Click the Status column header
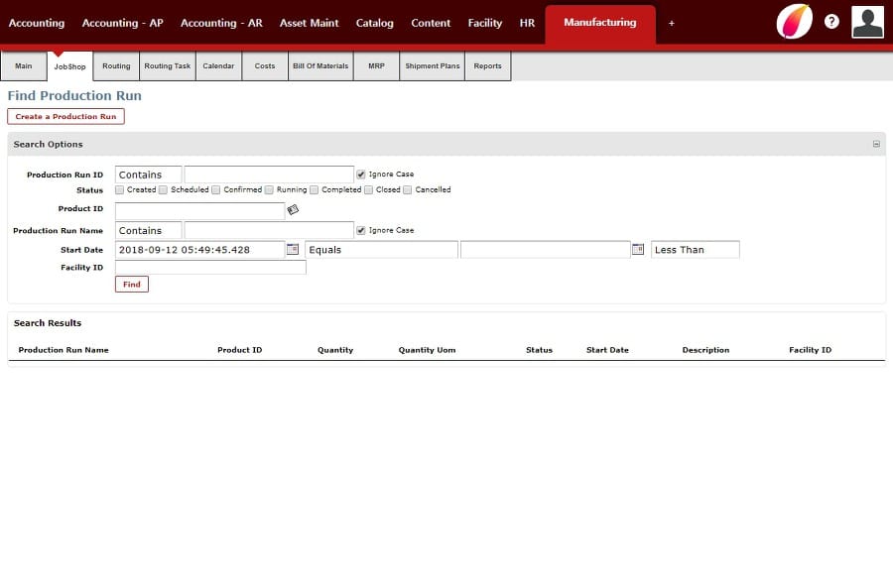 click(540, 350)
